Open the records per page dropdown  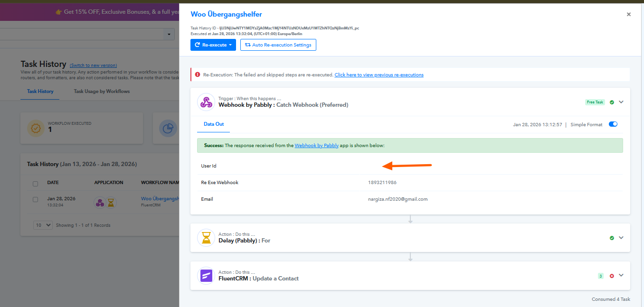[43, 225]
